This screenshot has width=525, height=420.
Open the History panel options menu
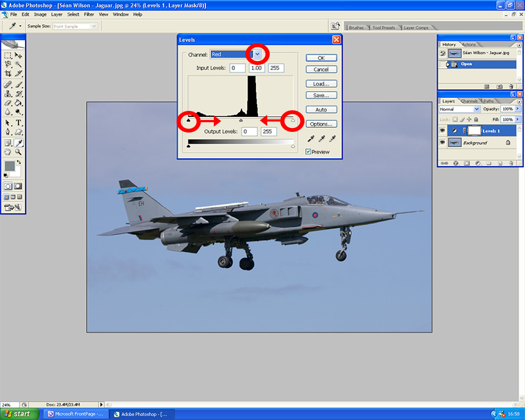tap(519, 45)
